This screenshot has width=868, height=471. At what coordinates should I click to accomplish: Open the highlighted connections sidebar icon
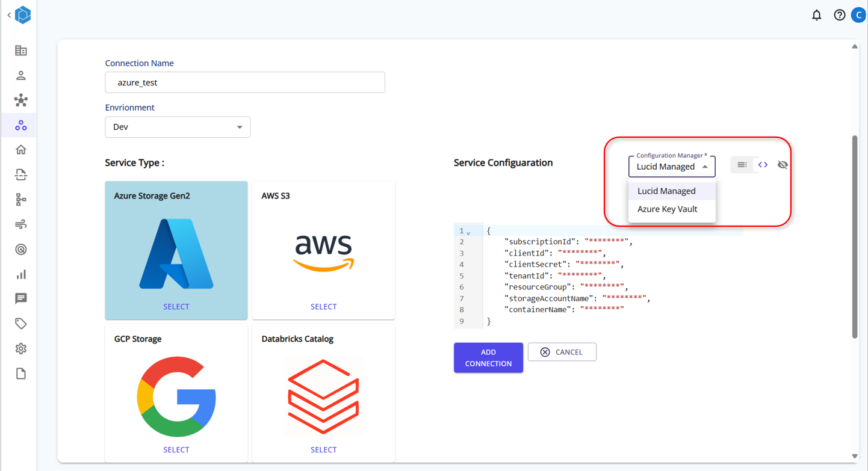(21, 125)
